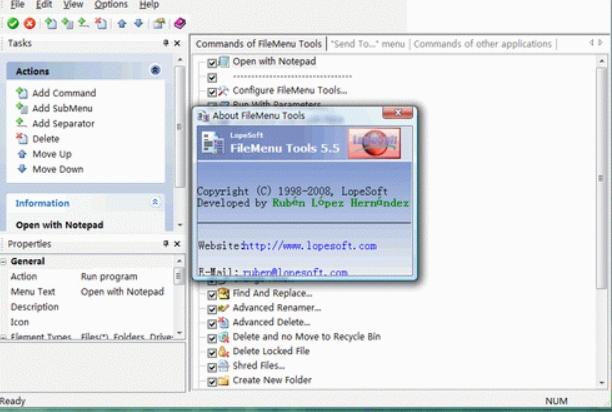This screenshot has height=412, width=612.
Task: Uncheck the Shred Files checkbox
Action: point(212,367)
